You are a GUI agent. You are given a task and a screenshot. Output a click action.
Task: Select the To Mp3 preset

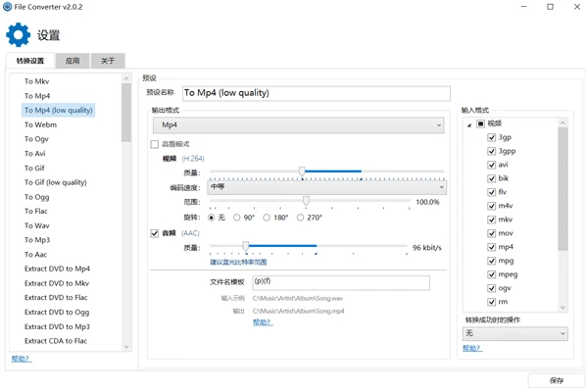click(x=37, y=240)
